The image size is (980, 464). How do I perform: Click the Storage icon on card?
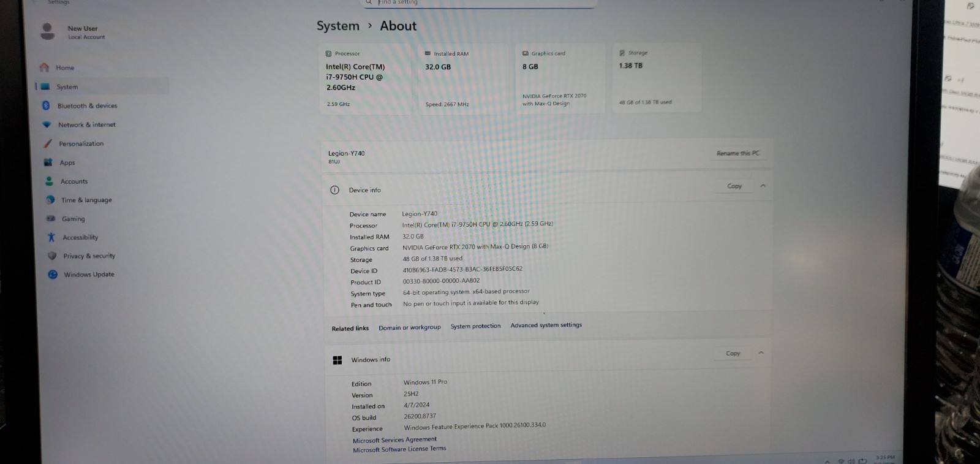622,53
